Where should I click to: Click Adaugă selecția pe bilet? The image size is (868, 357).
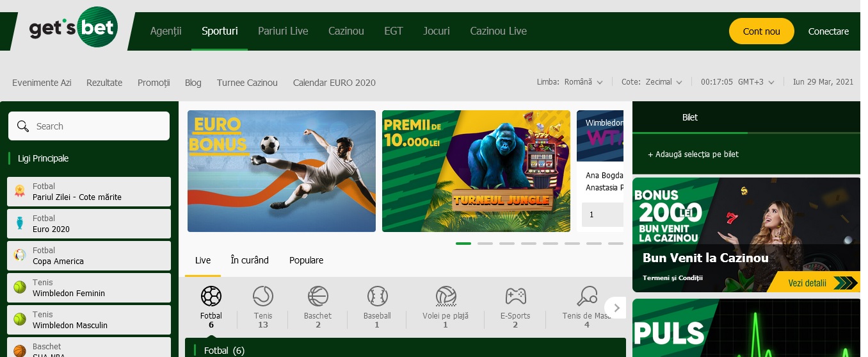(x=693, y=154)
